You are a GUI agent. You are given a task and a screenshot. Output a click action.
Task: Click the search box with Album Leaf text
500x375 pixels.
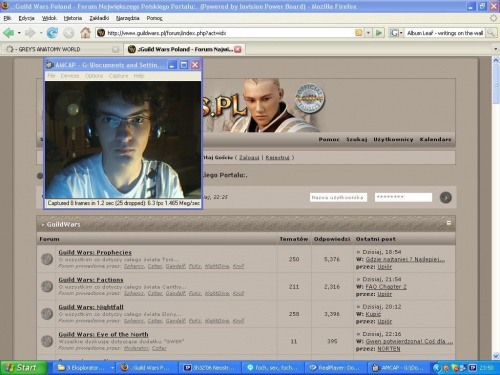pos(445,33)
